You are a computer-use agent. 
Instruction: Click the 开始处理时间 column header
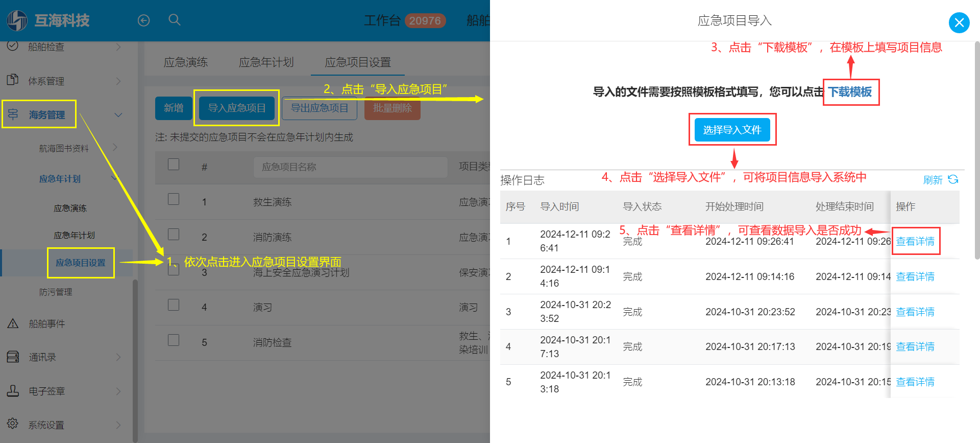point(734,206)
